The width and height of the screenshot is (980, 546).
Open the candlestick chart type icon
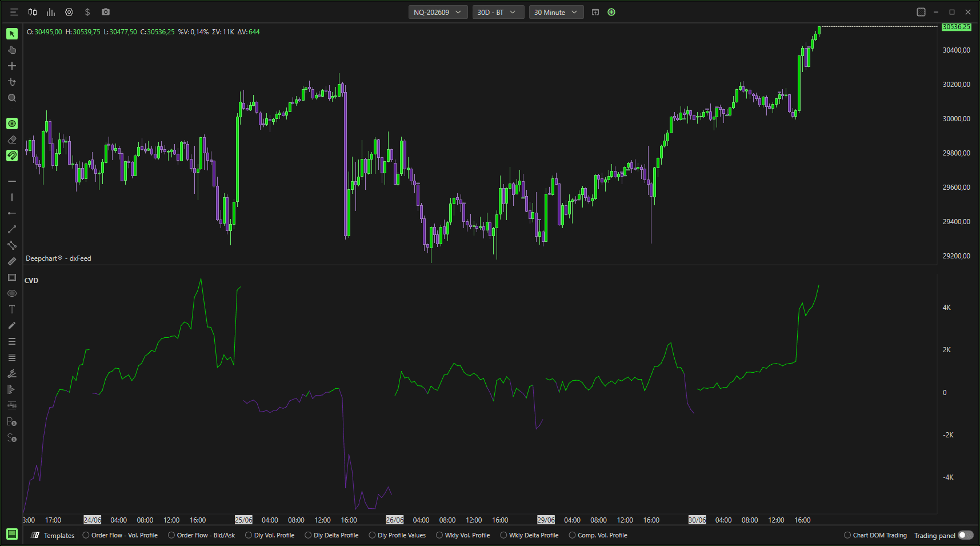(x=33, y=12)
